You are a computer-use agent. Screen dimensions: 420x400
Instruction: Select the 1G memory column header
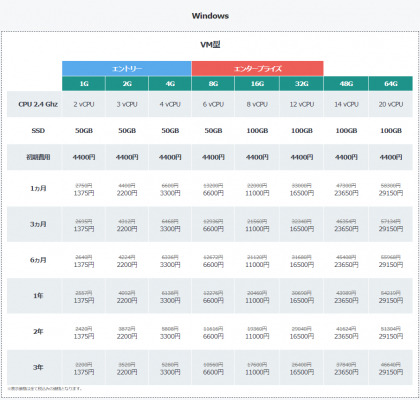tap(84, 84)
